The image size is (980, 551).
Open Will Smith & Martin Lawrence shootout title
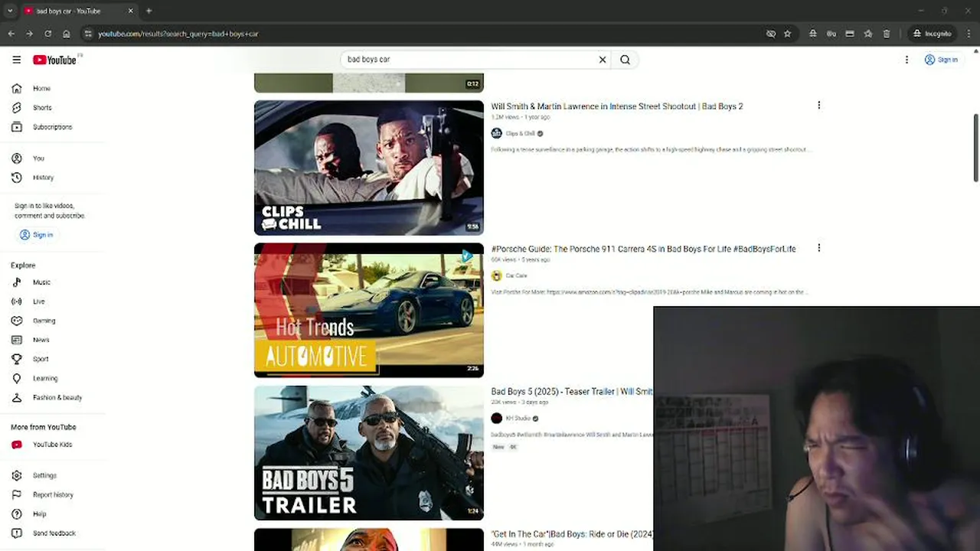click(x=617, y=106)
